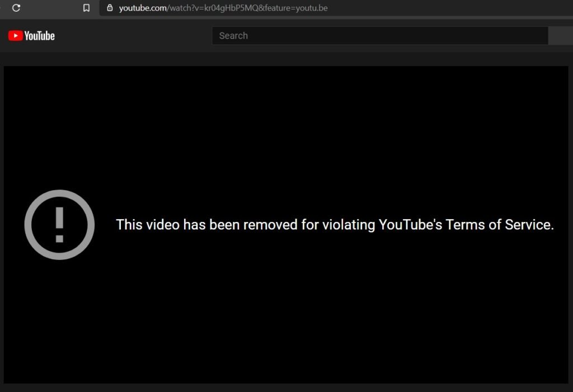573x392 pixels.
Task: Click the dark header bar beside YouTube logo
Action: [133, 35]
